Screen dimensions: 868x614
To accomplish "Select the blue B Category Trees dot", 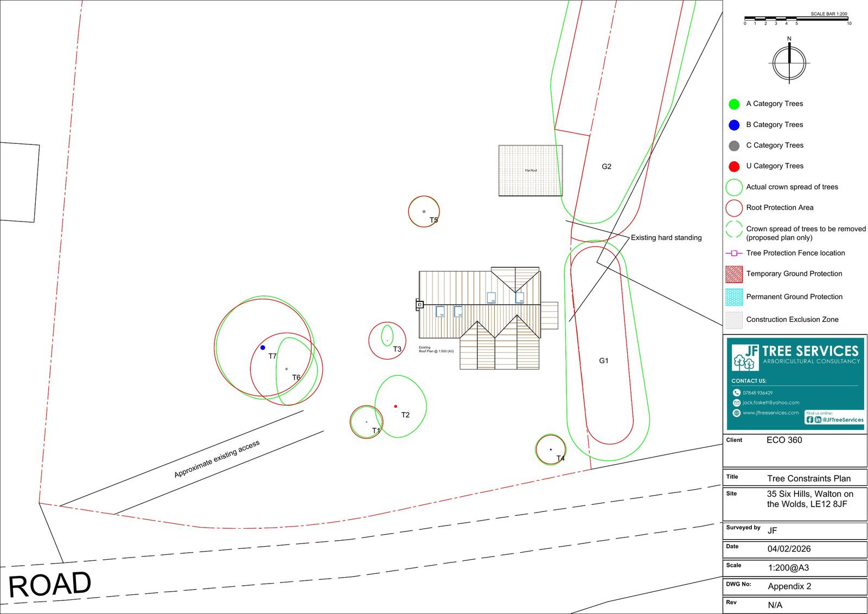I will (x=734, y=125).
